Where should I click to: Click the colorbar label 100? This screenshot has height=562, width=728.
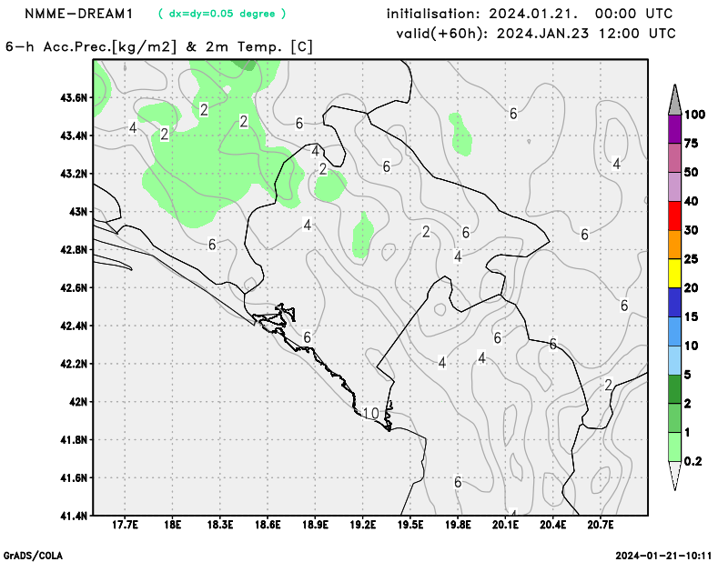[694, 115]
